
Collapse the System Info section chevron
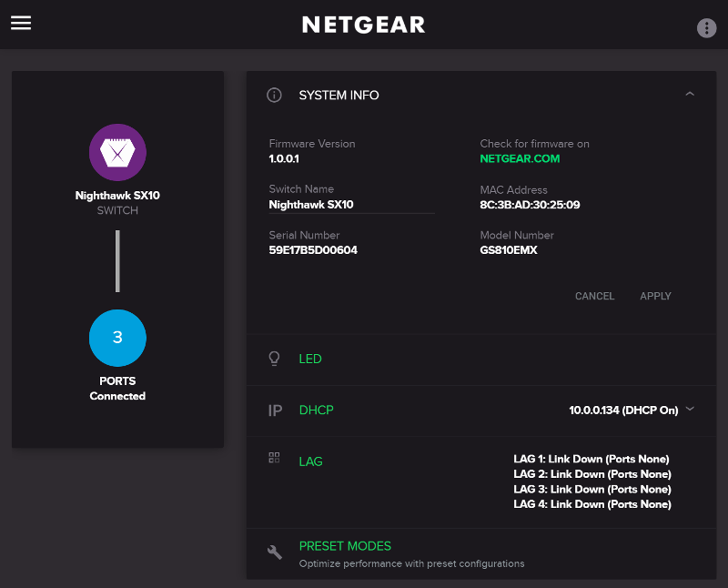coord(690,95)
